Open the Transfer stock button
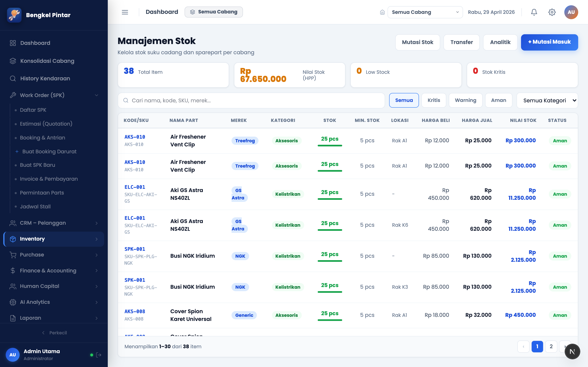Image resolution: width=588 pixels, height=367 pixels. click(x=461, y=42)
